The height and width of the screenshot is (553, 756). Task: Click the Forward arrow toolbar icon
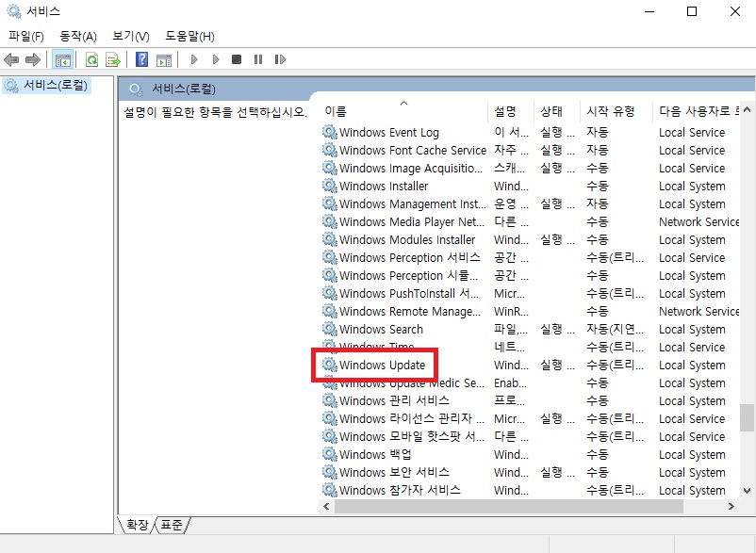[33, 59]
